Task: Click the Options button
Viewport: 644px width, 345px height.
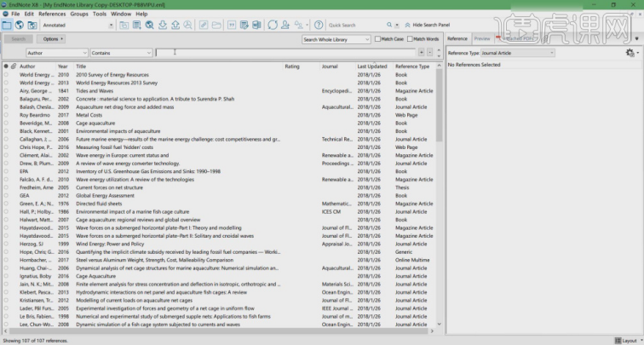Action: coord(51,39)
